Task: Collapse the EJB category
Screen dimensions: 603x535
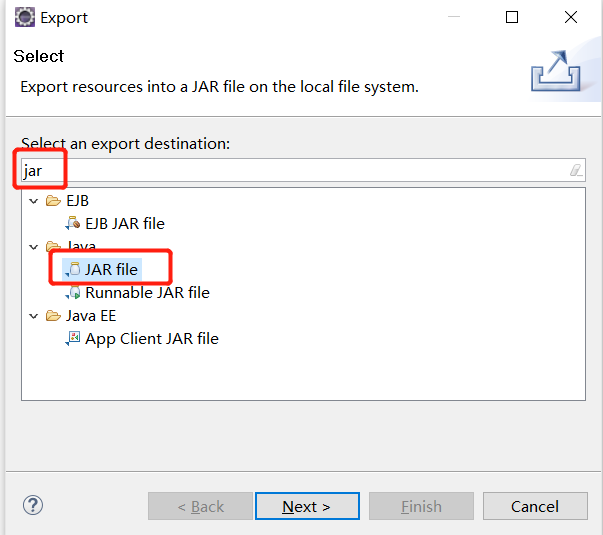Action: pyautogui.click(x=34, y=201)
